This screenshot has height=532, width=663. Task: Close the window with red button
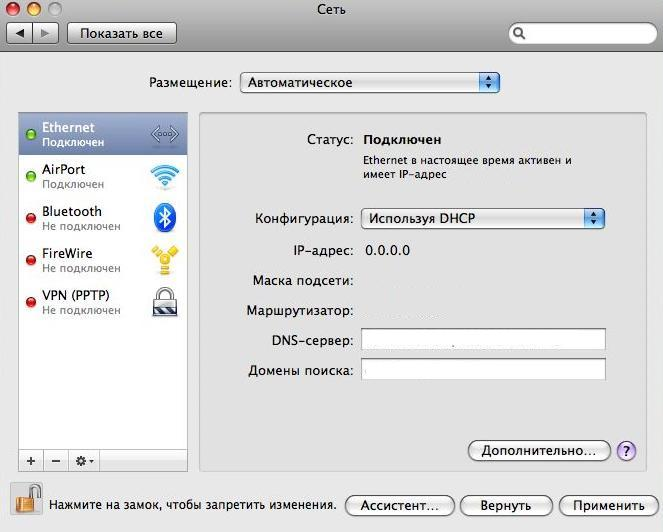(13, 8)
